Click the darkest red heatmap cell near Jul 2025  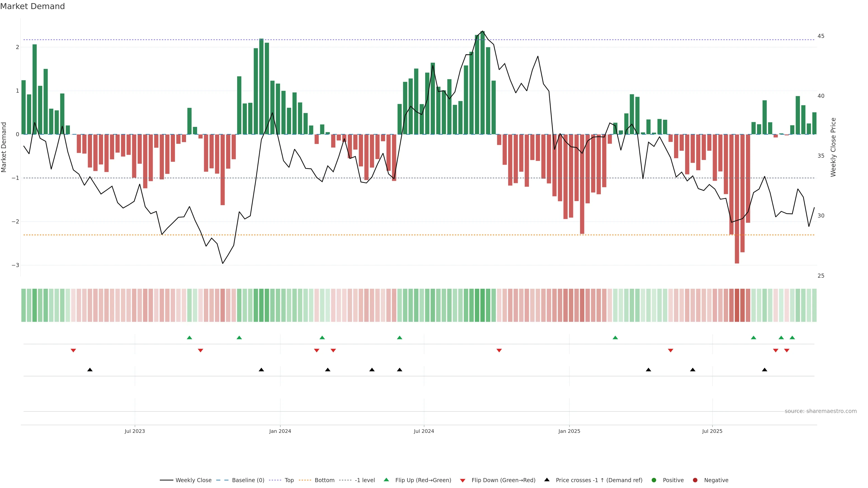[x=737, y=305]
